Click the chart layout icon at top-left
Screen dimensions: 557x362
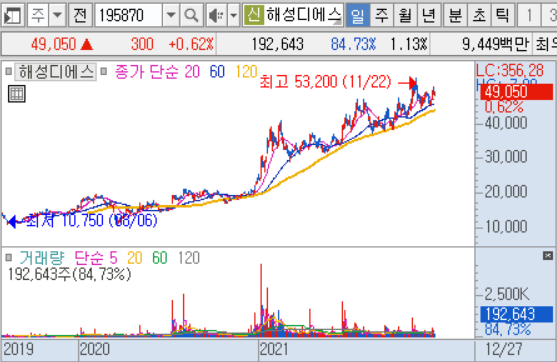[x=12, y=15]
